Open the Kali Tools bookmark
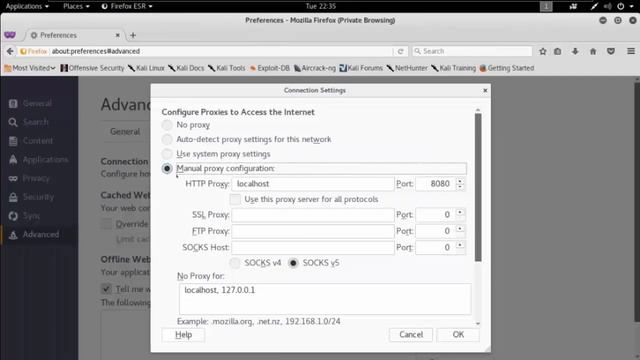 pyautogui.click(x=227, y=68)
